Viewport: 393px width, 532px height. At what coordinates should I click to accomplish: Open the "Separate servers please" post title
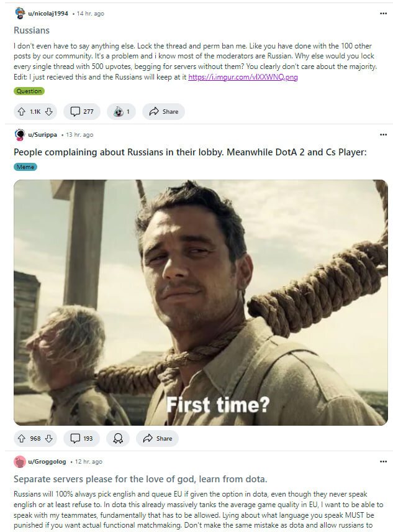pos(140,479)
